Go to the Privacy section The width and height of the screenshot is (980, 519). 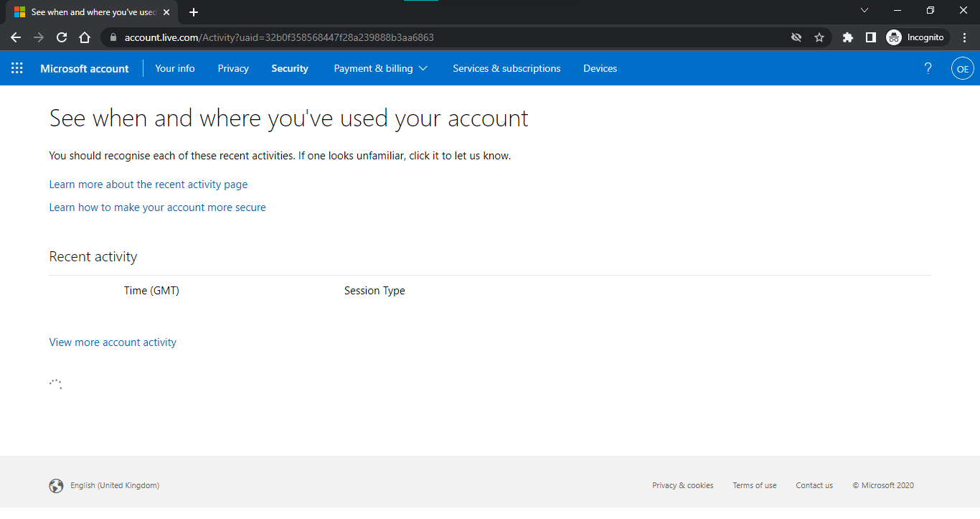[x=233, y=68]
